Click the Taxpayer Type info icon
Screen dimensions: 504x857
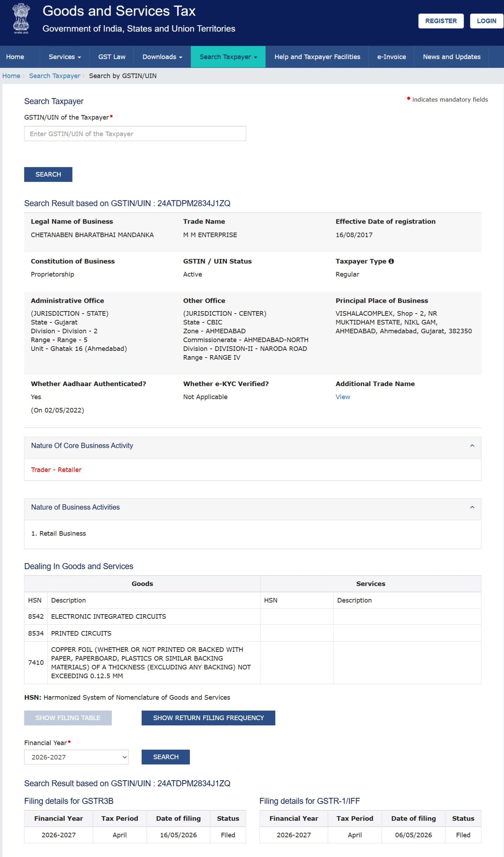click(x=391, y=261)
